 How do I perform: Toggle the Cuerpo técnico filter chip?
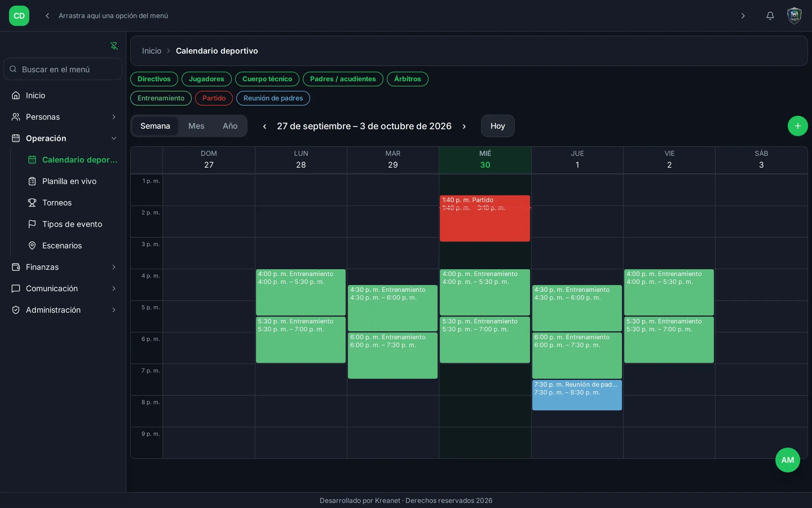tap(267, 79)
